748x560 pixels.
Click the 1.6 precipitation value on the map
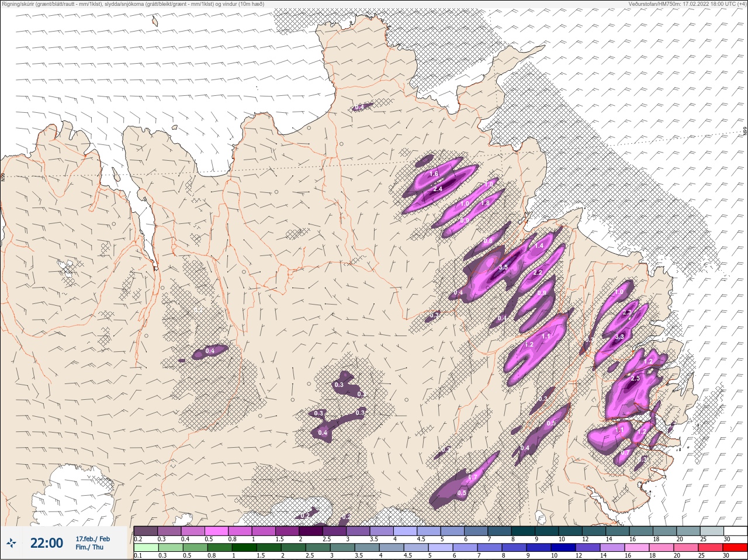pyautogui.click(x=434, y=174)
